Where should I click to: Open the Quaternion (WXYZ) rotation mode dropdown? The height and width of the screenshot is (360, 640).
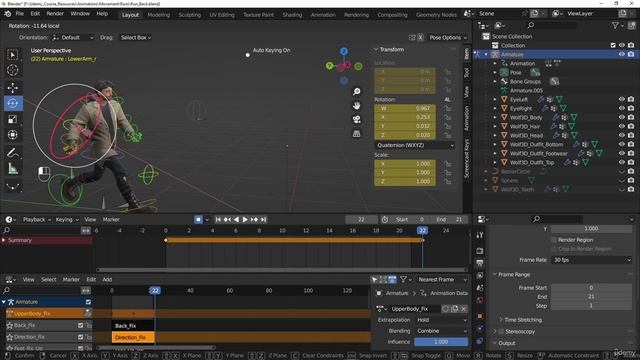[414, 145]
